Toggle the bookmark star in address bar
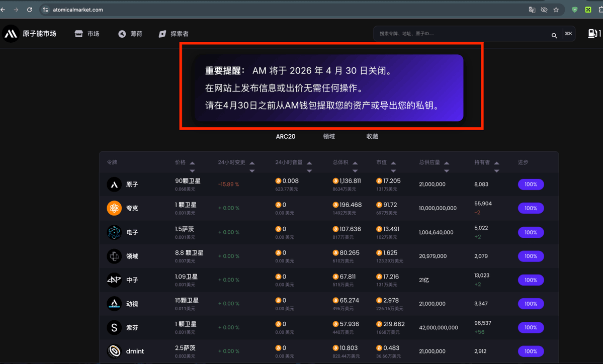603x364 pixels. click(556, 10)
